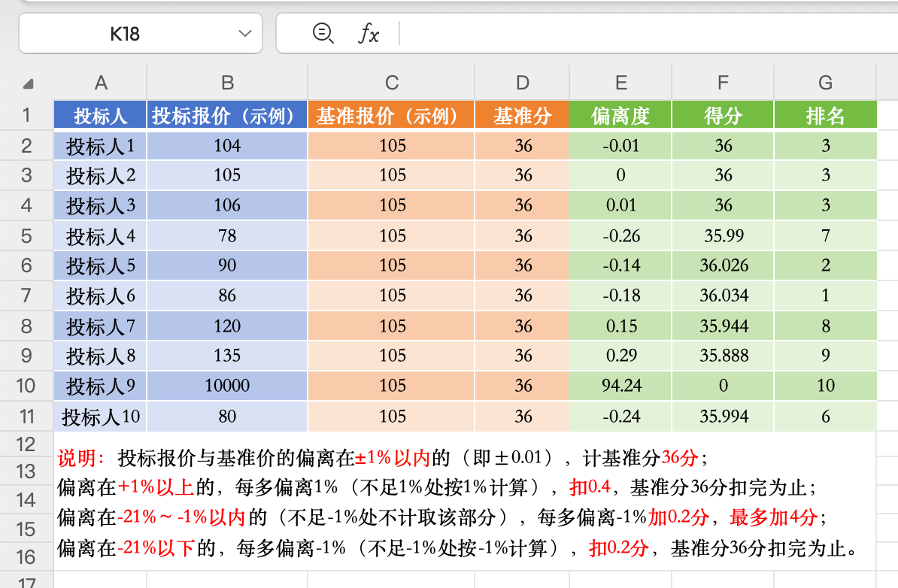Click bid price cell 135
Screen dimensions: 898x588
coord(227,356)
